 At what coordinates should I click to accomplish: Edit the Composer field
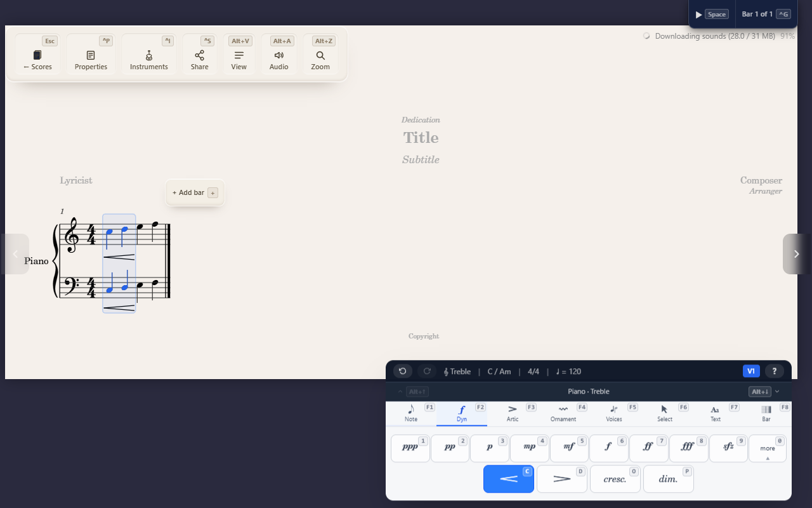(x=761, y=180)
